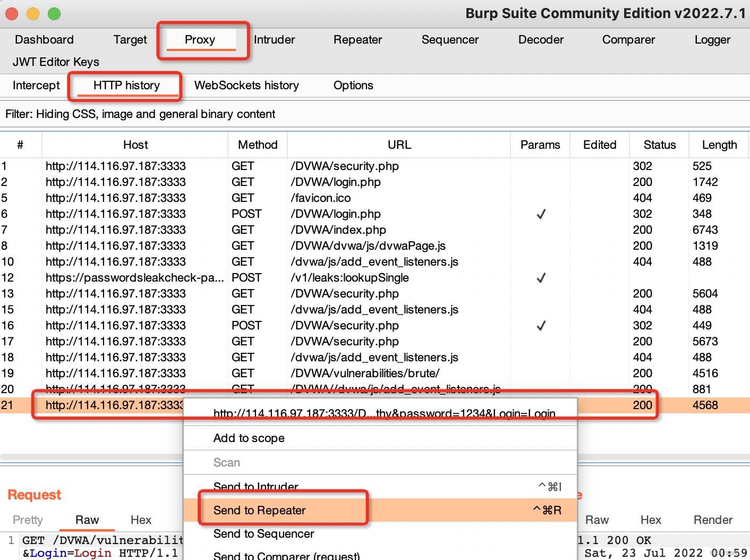
Task: Sort history by Host column header
Action: (x=135, y=145)
